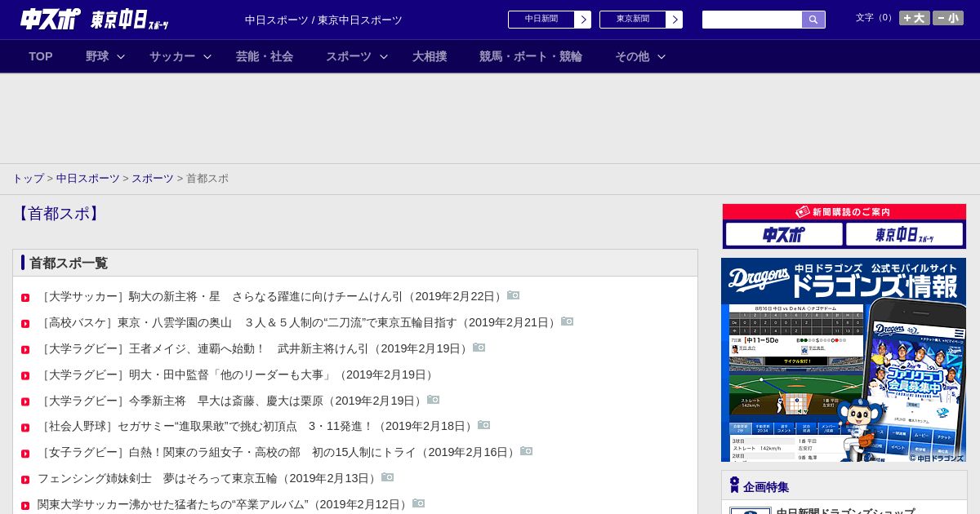Increase text size with ＋大 button
980x514 pixels.
click(x=915, y=18)
